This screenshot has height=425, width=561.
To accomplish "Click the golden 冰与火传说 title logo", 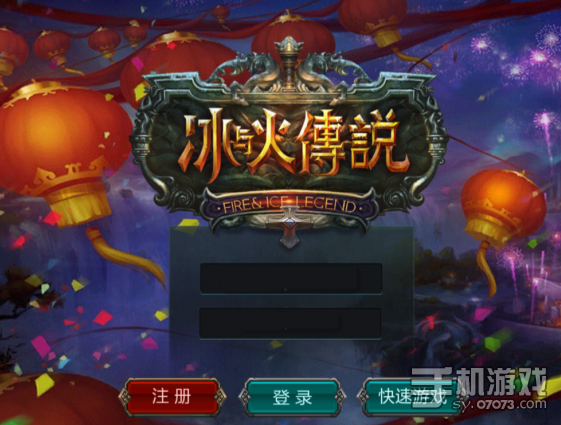I will pyautogui.click(x=291, y=143).
